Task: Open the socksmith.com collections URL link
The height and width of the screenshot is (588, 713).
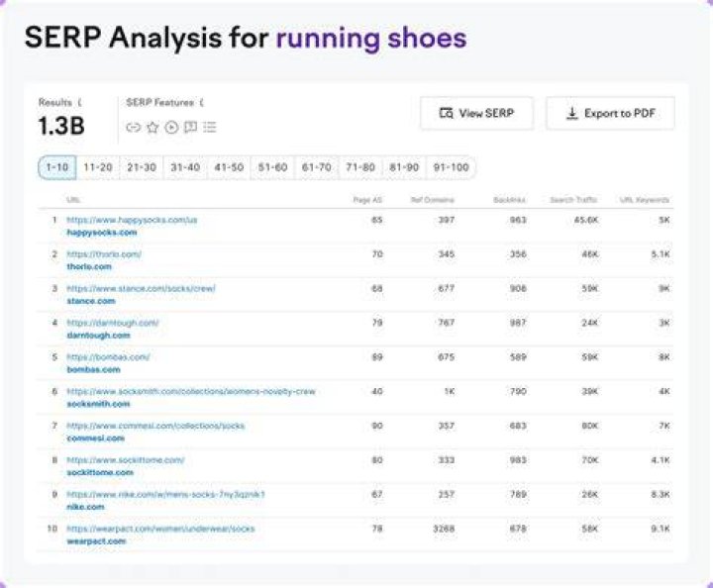Action: point(191,391)
